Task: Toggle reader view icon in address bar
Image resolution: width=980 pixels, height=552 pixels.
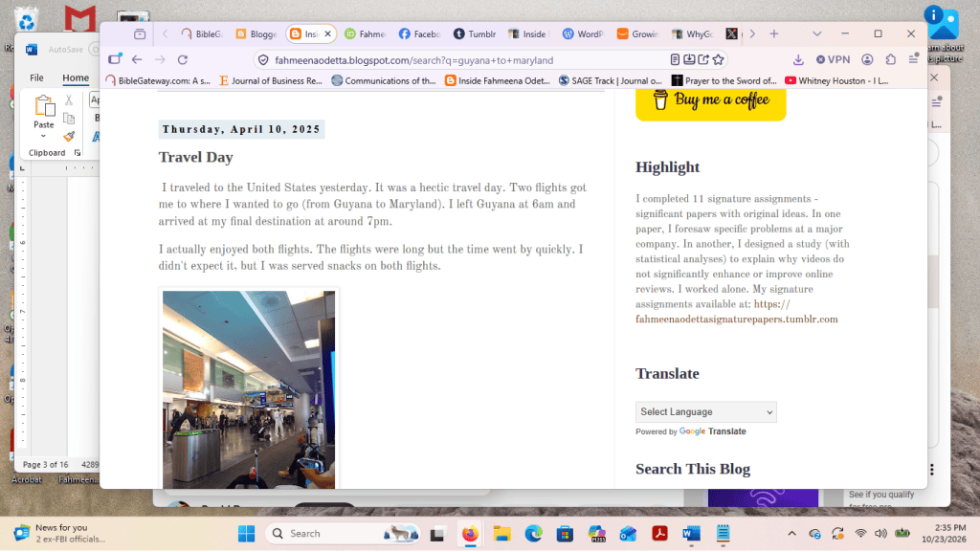Action: click(675, 60)
